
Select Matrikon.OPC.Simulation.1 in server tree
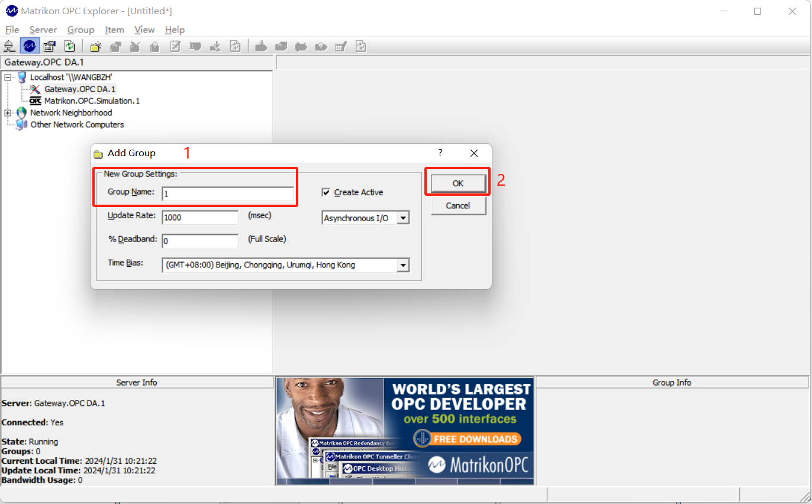92,101
